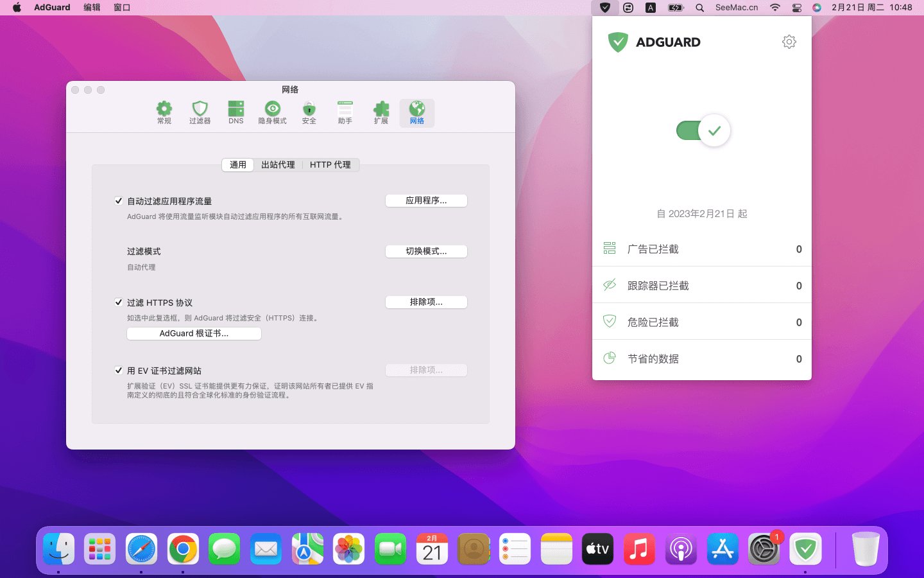924x578 pixels.
Task: Click the 切换模式... button
Action: pos(426,251)
